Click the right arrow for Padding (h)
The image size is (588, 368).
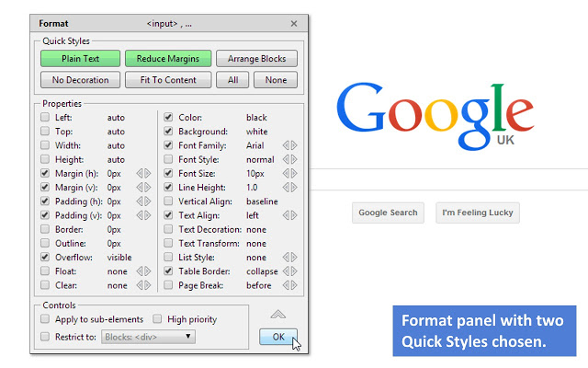pyautogui.click(x=148, y=201)
